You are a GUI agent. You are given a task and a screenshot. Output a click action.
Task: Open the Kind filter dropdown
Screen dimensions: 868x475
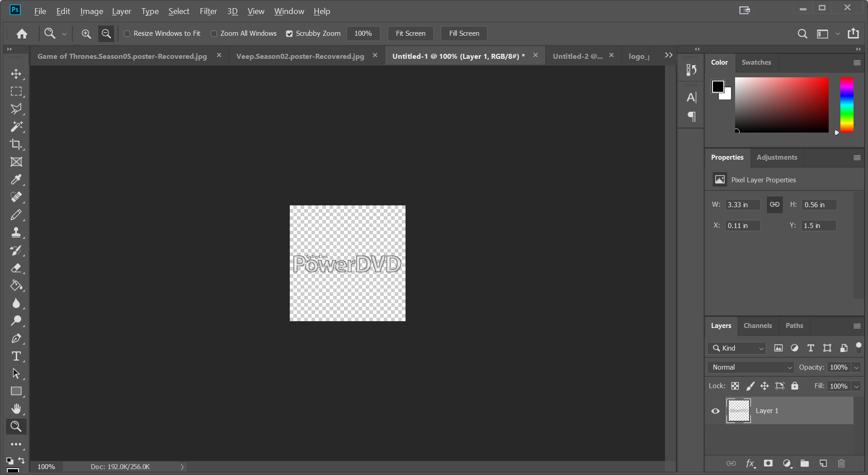[737, 348]
